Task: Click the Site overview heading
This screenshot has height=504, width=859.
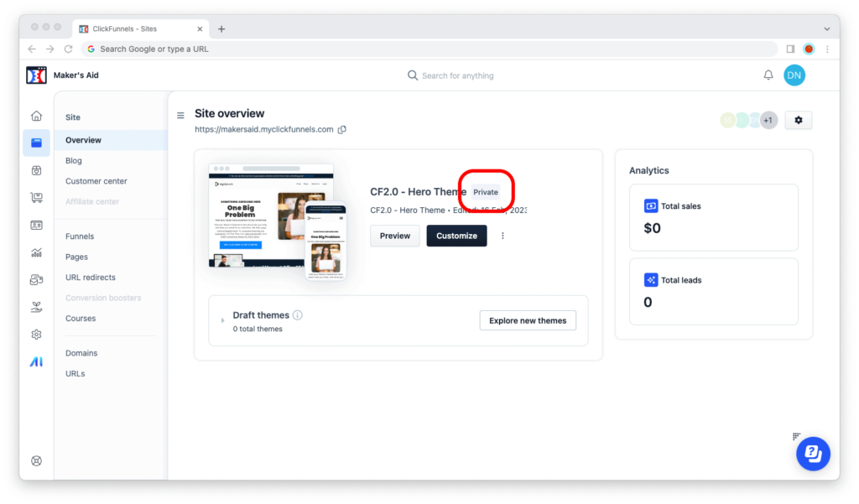Action: tap(230, 113)
